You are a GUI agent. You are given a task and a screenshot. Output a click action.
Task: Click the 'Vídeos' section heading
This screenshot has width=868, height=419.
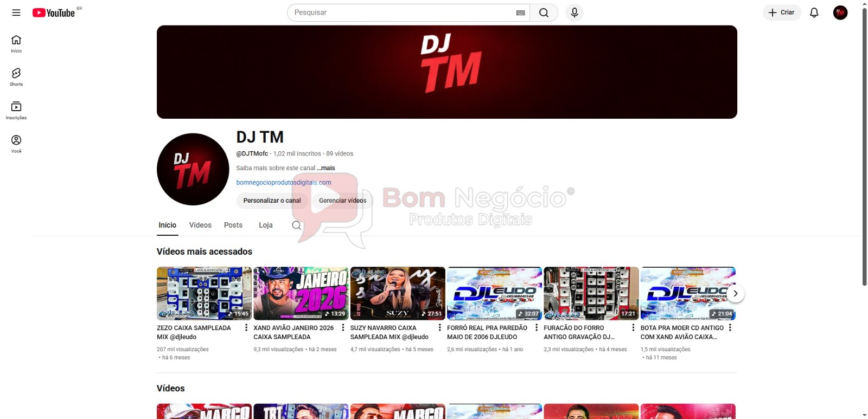171,388
